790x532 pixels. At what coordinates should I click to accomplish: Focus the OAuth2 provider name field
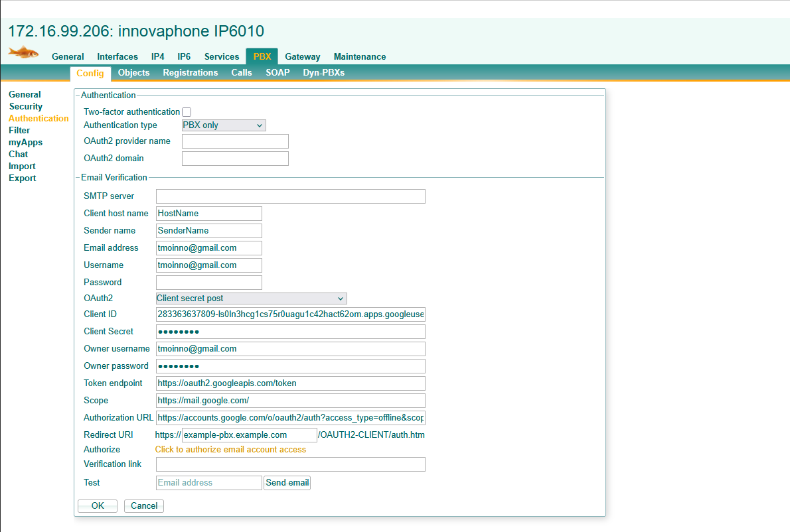click(x=235, y=141)
